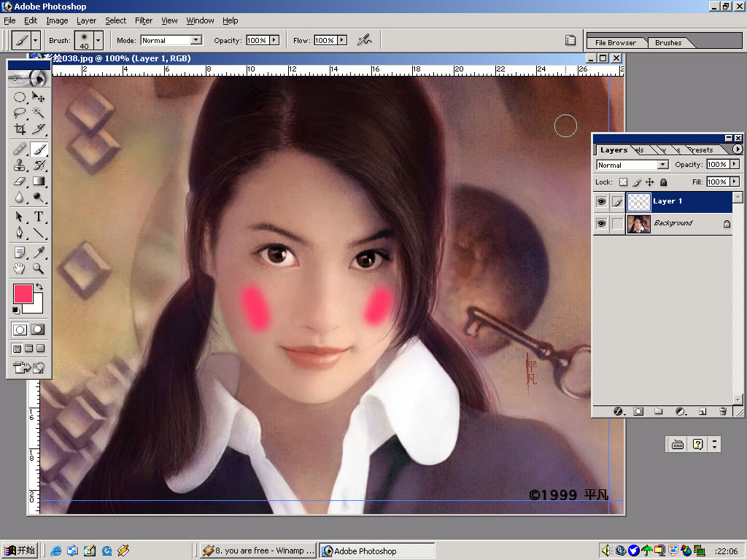Select the Dodge tool

tap(39, 197)
